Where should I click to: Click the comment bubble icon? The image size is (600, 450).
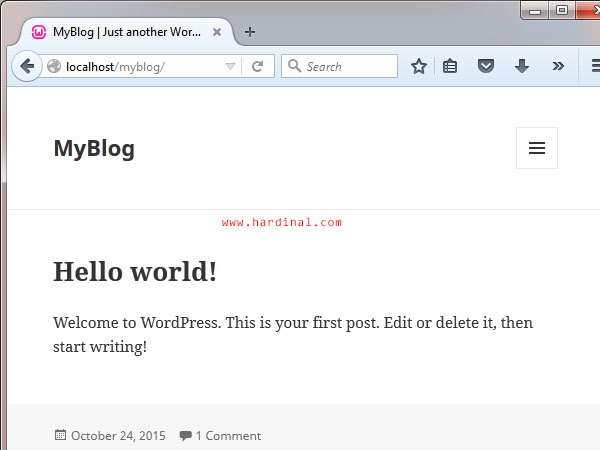click(186, 435)
